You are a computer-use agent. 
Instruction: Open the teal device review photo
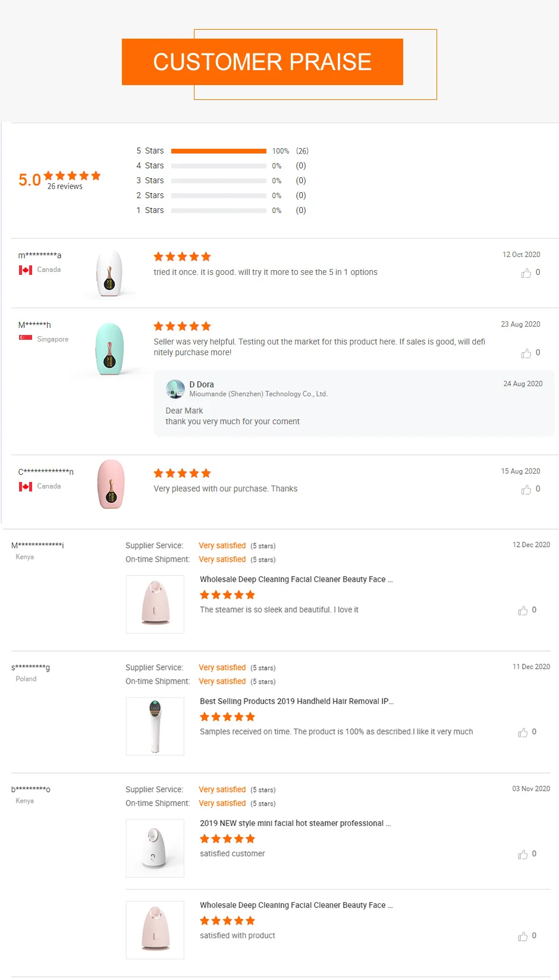tap(110, 349)
